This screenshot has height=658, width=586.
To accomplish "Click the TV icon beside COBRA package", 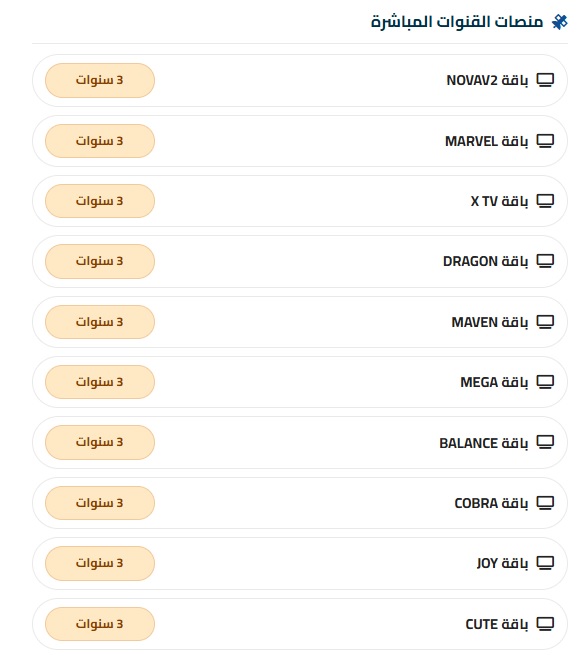I will point(545,503).
